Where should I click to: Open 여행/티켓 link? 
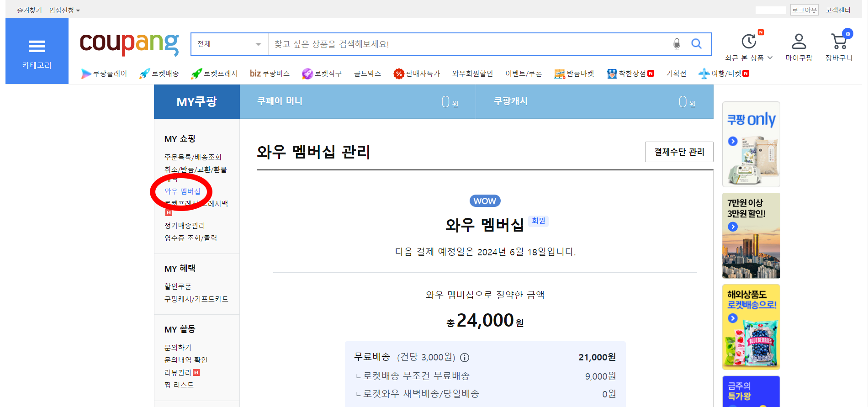click(x=724, y=74)
